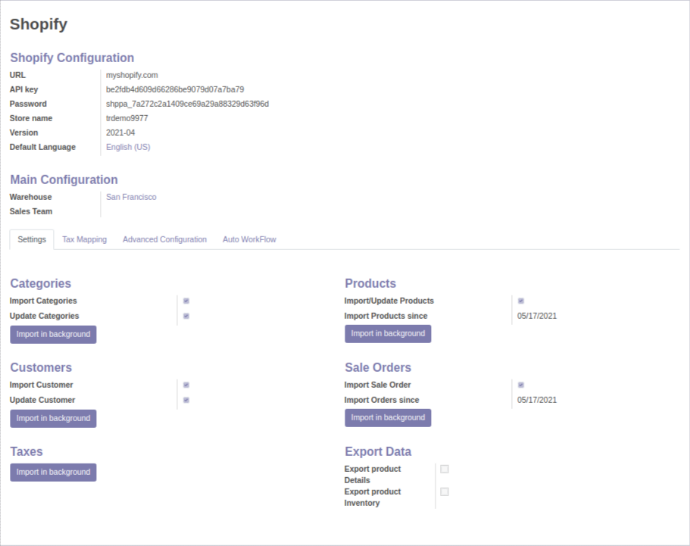
Task: Open the San Francisco warehouse link
Action: [131, 197]
